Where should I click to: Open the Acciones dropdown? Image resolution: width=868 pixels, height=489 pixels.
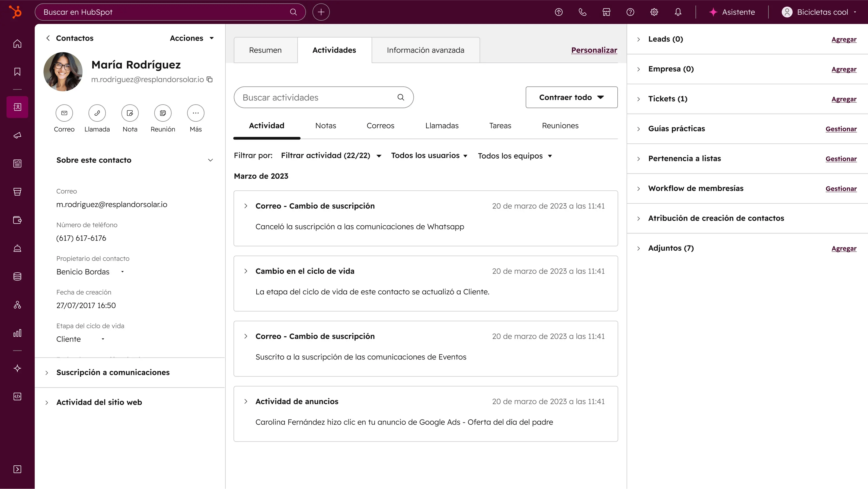coord(192,38)
